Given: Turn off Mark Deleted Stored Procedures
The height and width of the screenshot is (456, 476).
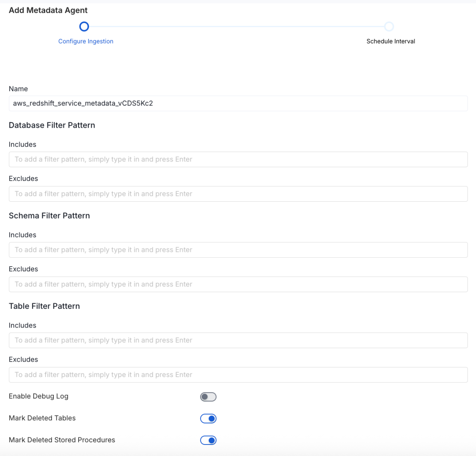Looking at the screenshot, I should pos(208,440).
